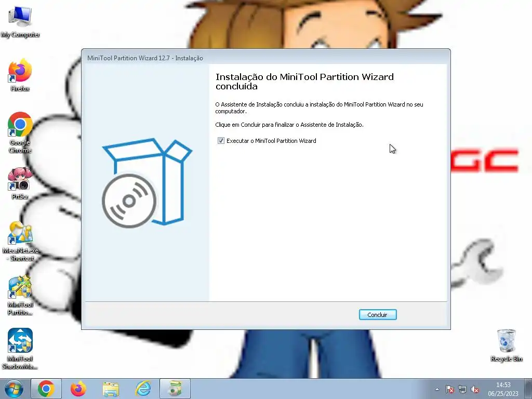Click the installer window title bar
The image size is (532, 399).
266,58
